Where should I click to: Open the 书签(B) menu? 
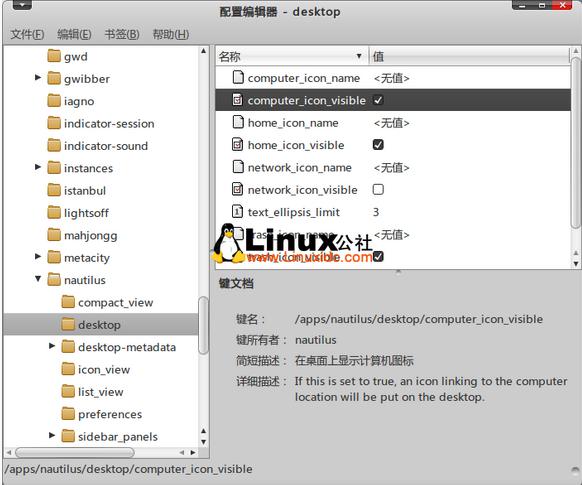pyautogui.click(x=122, y=34)
